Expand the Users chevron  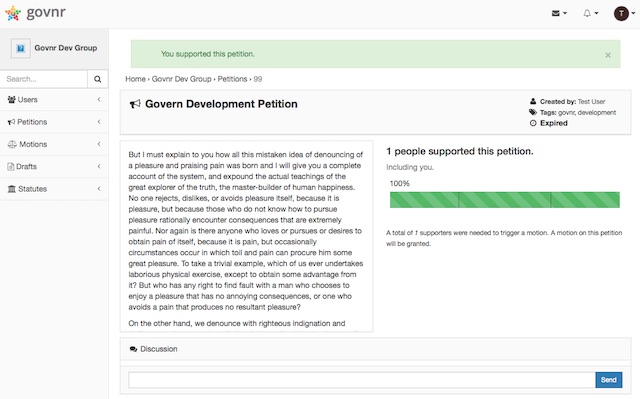(99, 100)
